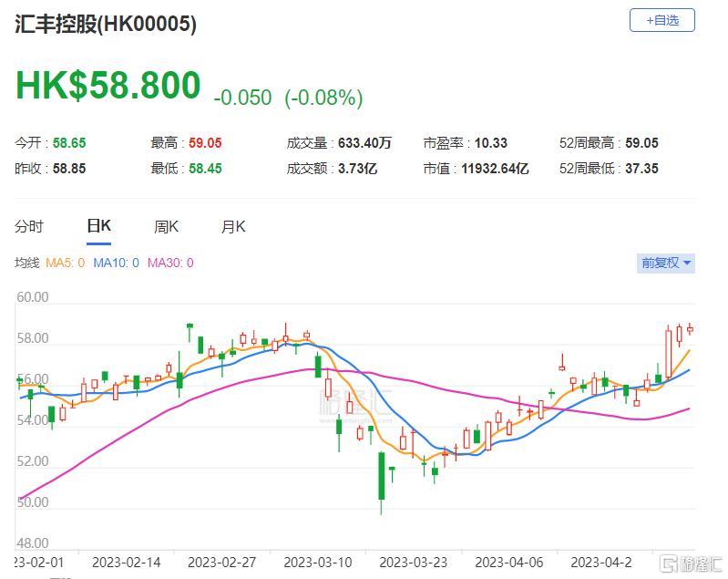Click the tall red candle at chart's right end

pos(669,353)
